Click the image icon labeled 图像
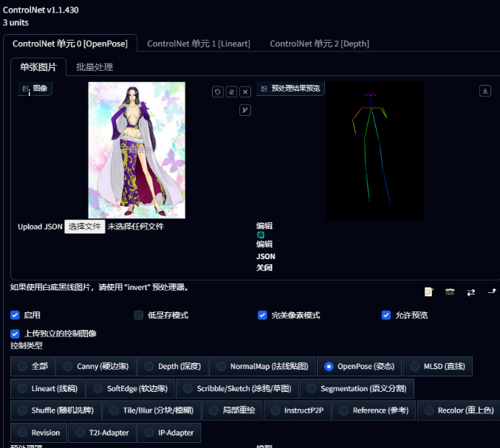This screenshot has height=448, width=500. click(x=26, y=89)
